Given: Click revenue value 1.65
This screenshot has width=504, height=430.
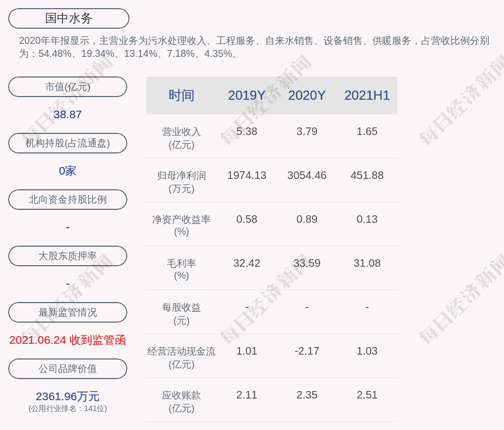Looking at the screenshot, I should pyautogui.click(x=367, y=132).
